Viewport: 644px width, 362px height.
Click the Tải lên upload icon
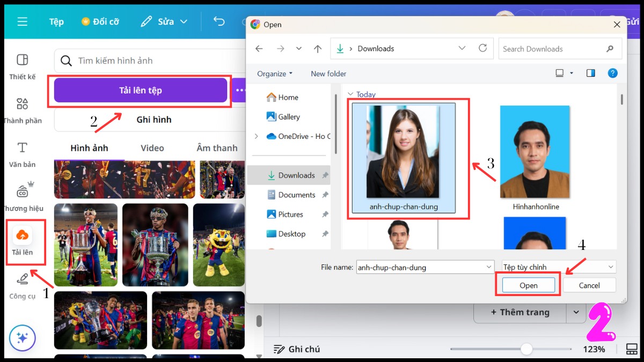[23, 235]
